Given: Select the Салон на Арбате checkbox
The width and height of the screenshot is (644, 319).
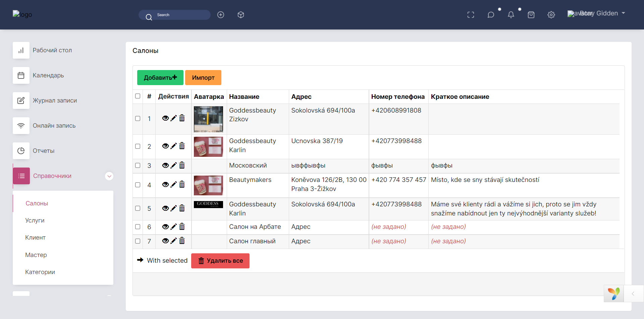Looking at the screenshot, I should click(138, 227).
